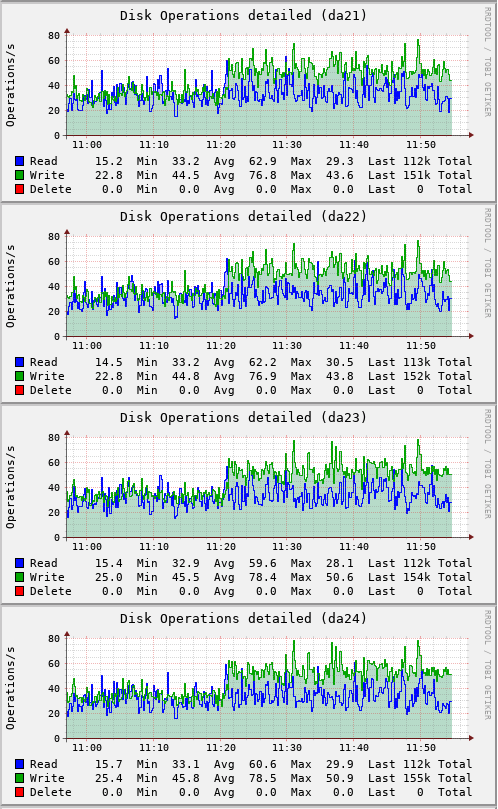Click the da22 Write total 152k
The width and height of the screenshot is (498, 809).
[416, 376]
